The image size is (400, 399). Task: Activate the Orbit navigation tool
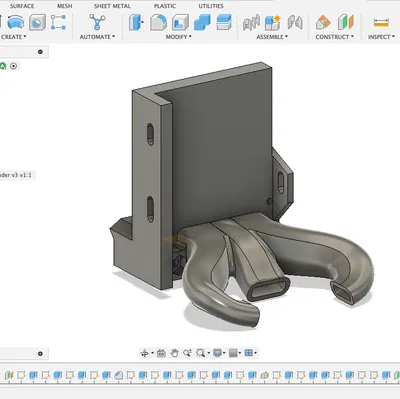[x=144, y=353]
